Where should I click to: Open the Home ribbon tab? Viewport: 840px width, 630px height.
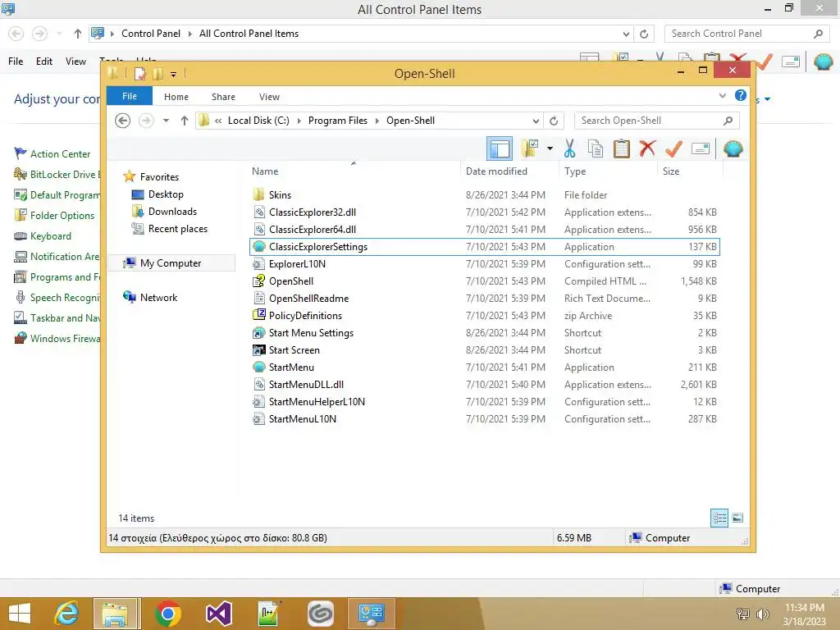[176, 97]
